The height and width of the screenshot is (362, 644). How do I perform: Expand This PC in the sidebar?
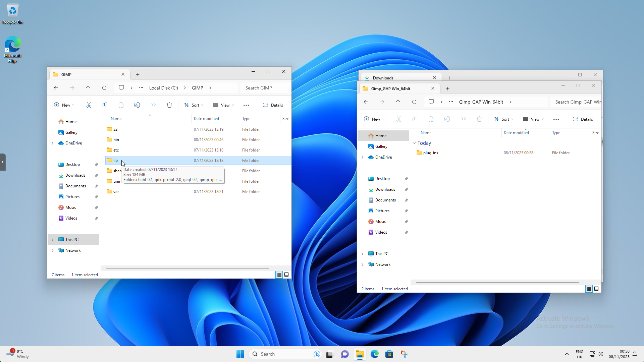[53, 239]
